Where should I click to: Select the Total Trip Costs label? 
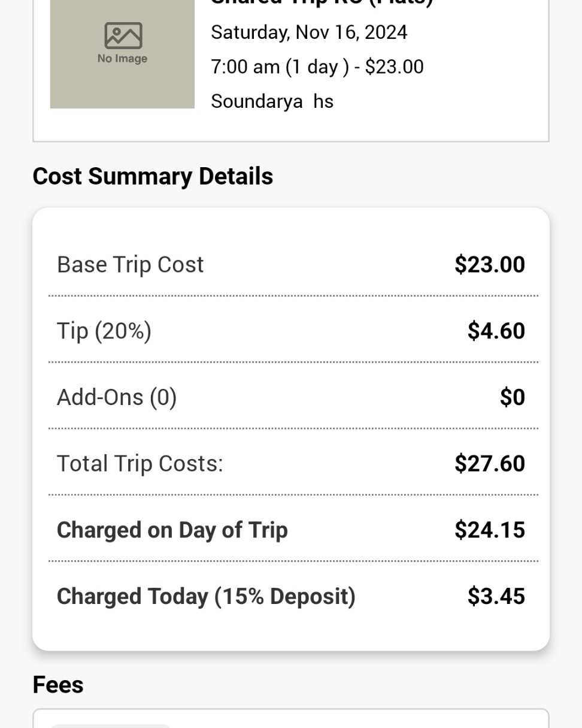point(140,464)
